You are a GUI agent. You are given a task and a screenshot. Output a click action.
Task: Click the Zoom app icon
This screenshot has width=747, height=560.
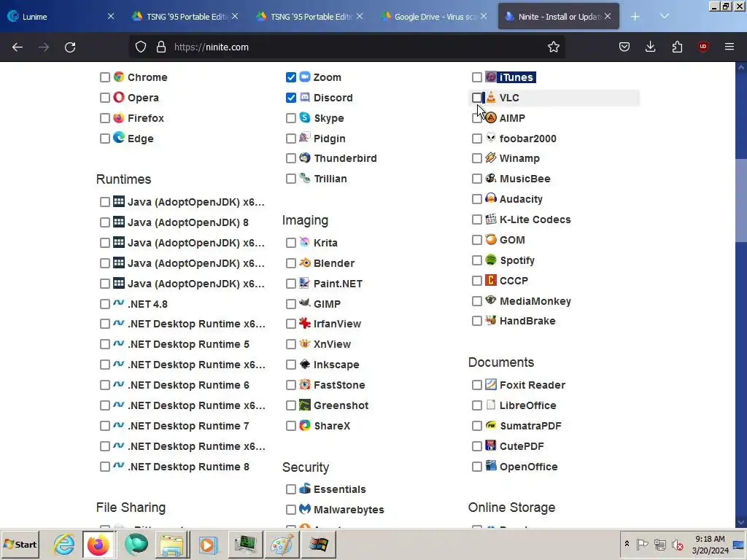tap(305, 77)
